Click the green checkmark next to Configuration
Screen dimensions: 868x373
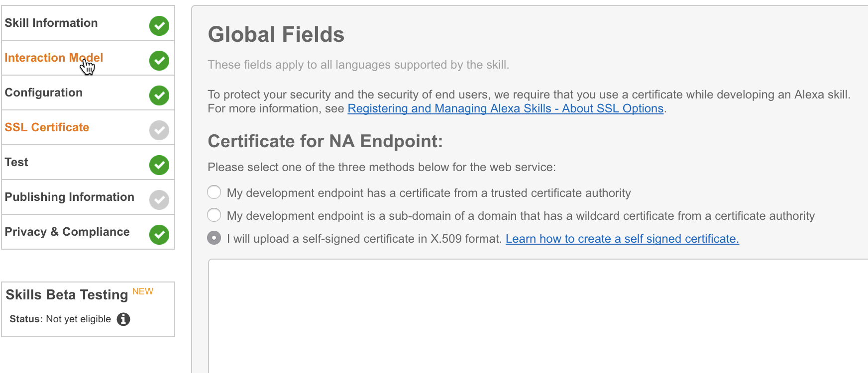tap(159, 95)
